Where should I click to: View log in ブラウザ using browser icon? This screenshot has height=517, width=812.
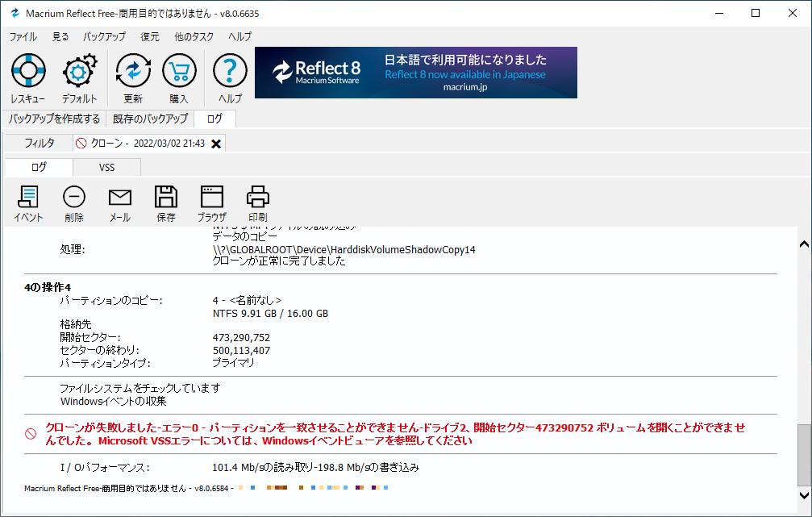(211, 198)
